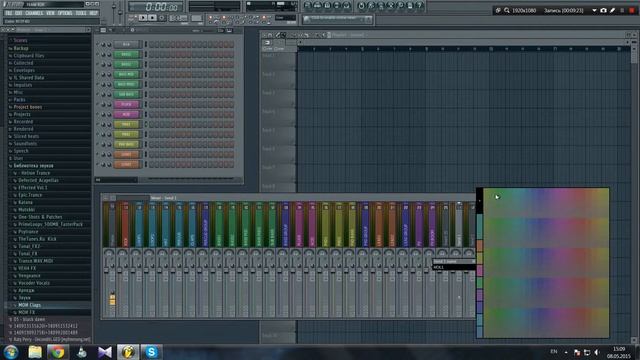Click the SUB BASS channel button
The width and height of the screenshot is (640, 360).
tap(127, 94)
